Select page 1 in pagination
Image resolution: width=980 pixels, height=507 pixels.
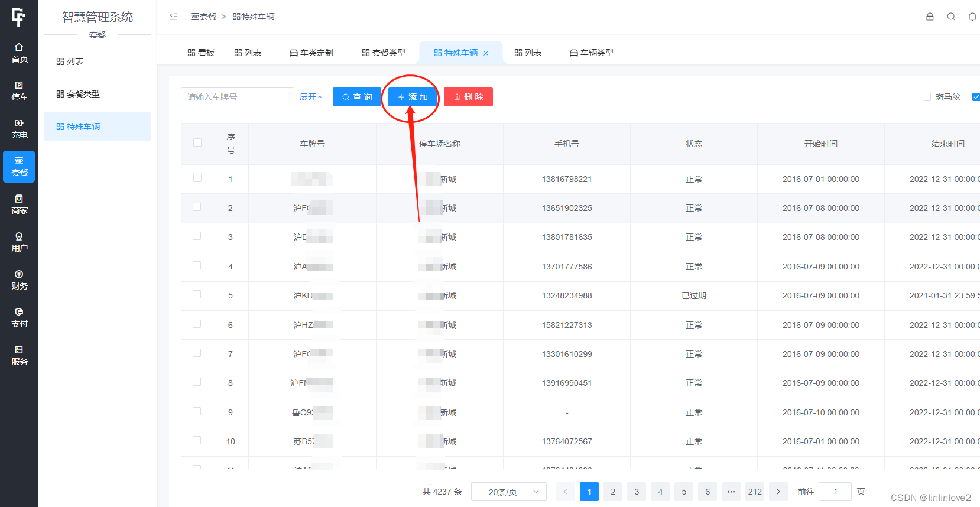[589, 492]
